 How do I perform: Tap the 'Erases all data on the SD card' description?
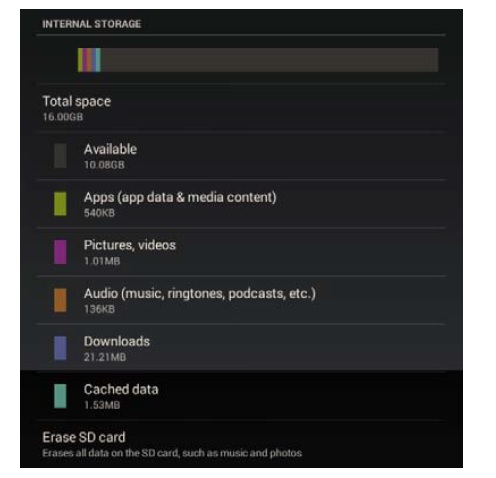(172, 453)
